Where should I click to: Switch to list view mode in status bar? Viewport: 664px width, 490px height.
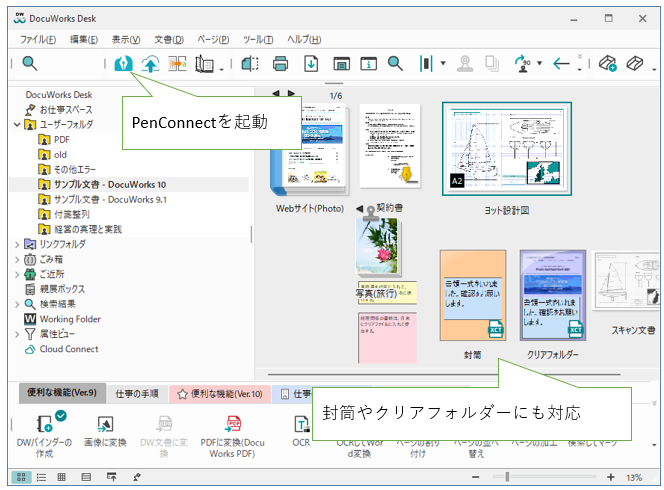[41, 477]
